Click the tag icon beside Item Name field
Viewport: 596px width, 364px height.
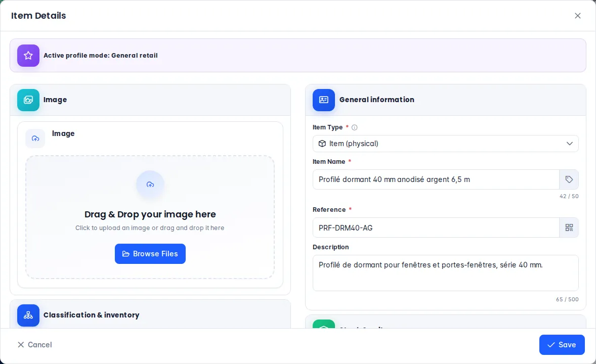[x=569, y=179]
